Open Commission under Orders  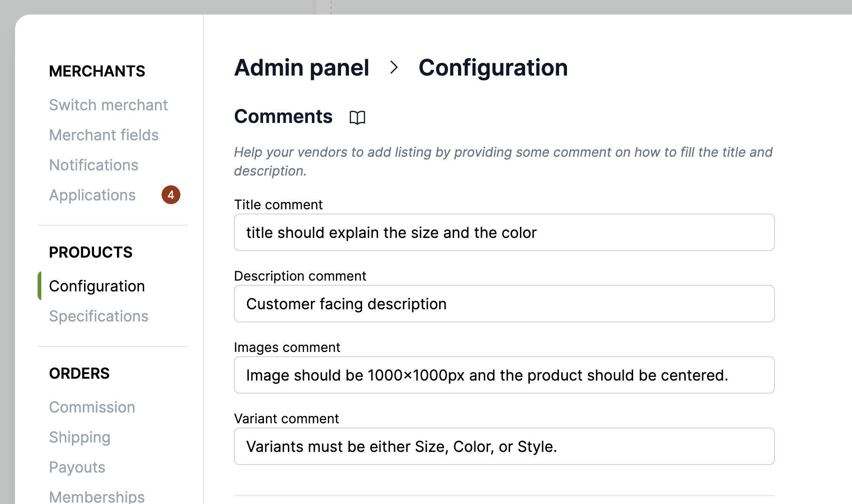(x=92, y=407)
